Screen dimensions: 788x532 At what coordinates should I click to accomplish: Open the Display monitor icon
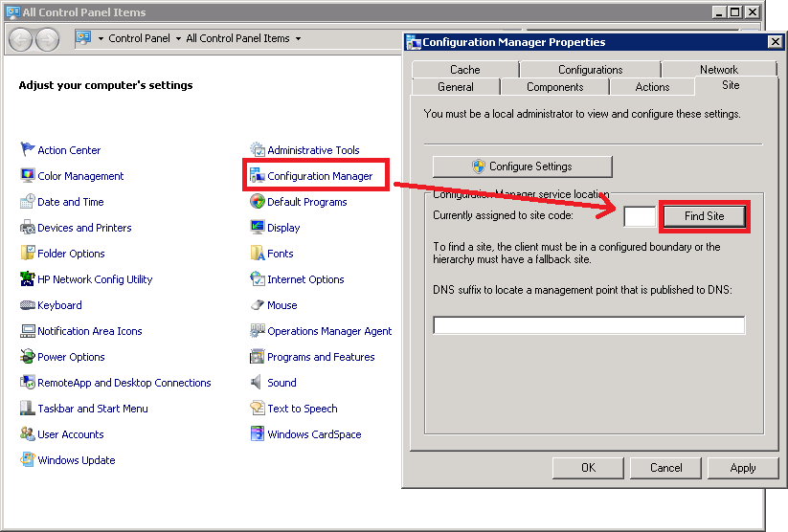click(x=258, y=227)
